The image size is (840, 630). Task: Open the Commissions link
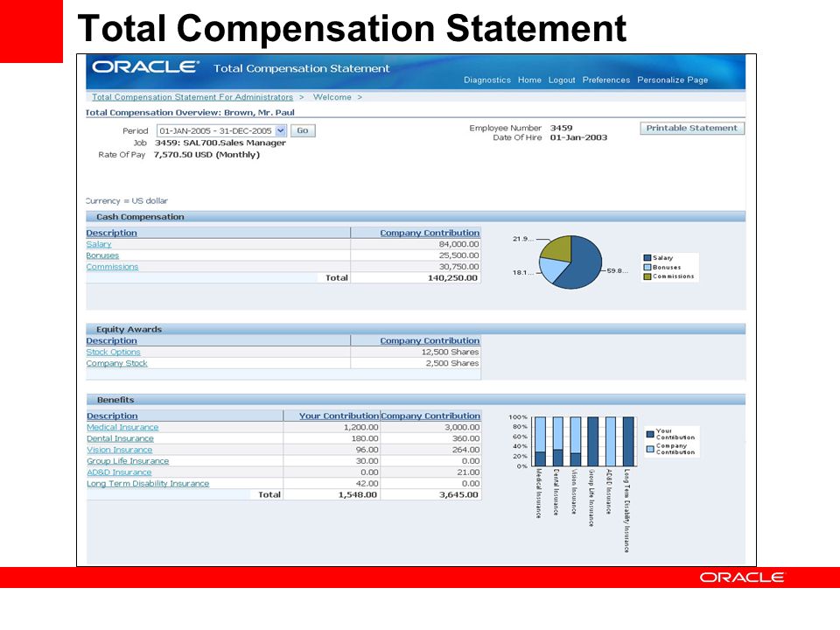pos(112,267)
